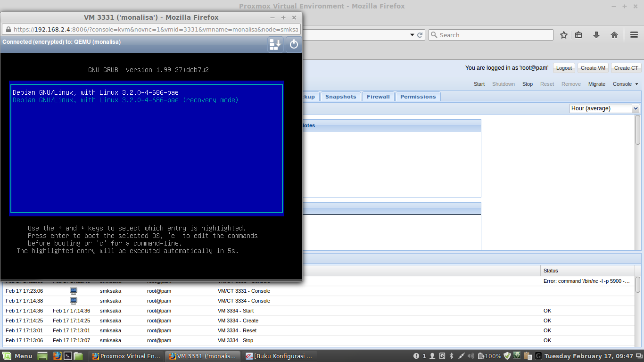Click the Start VM button
The height and width of the screenshot is (362, 644).
click(479, 84)
